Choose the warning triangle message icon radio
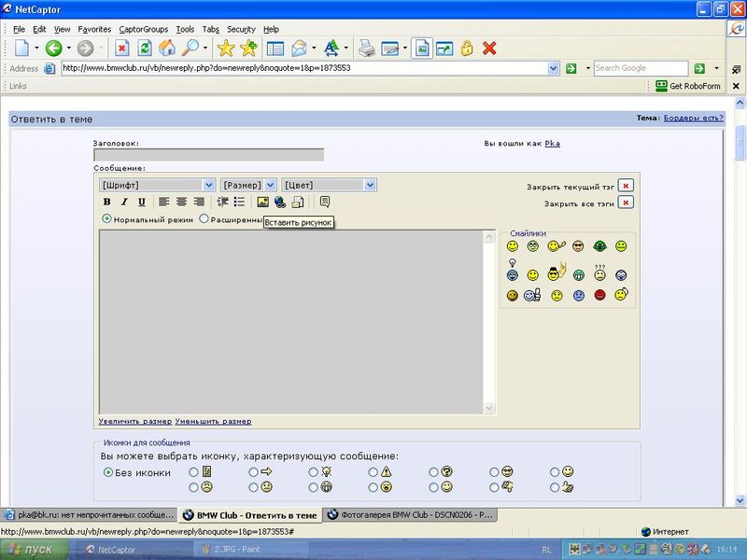The height and width of the screenshot is (560, 747). click(x=373, y=472)
